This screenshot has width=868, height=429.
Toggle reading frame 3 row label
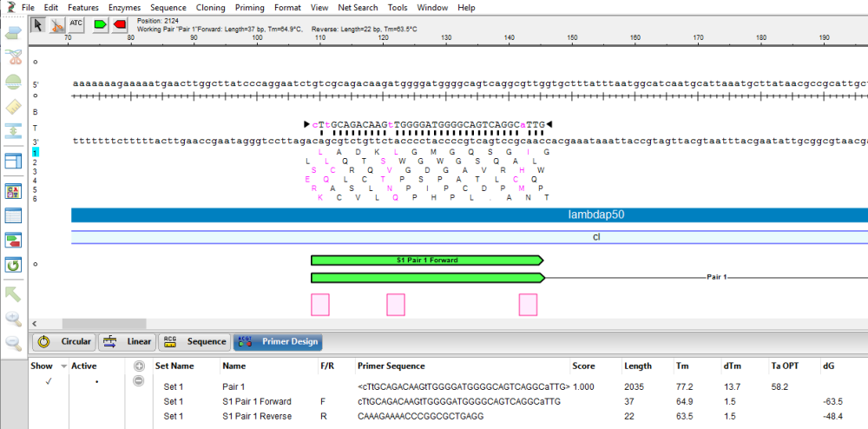point(35,171)
